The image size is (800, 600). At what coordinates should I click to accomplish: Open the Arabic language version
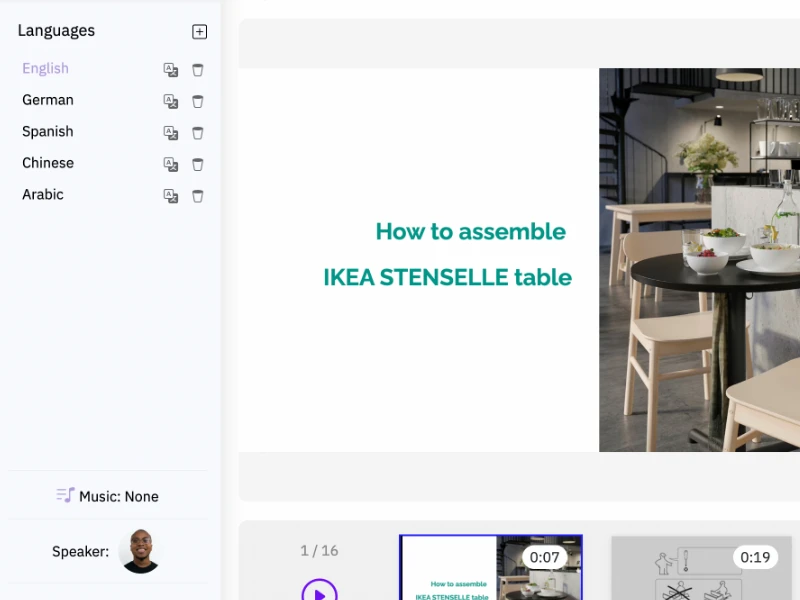tap(43, 195)
